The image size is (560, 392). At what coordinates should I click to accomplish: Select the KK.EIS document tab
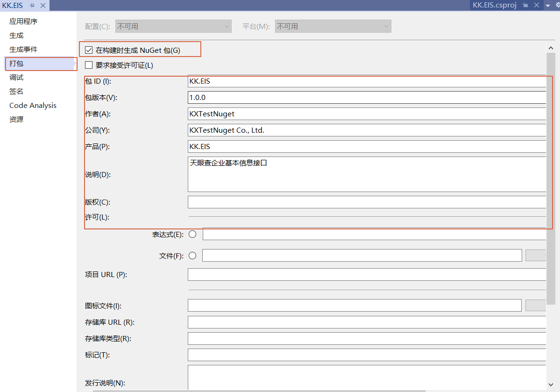(x=13, y=5)
